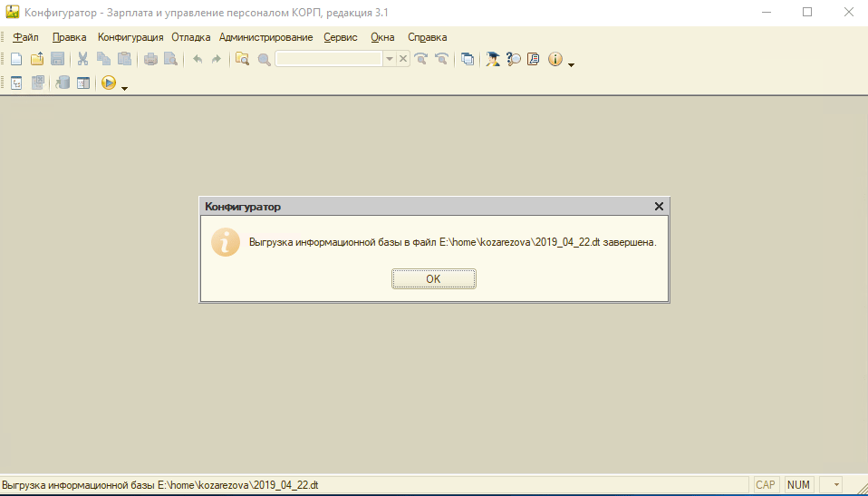Click the export completed message text

click(452, 242)
